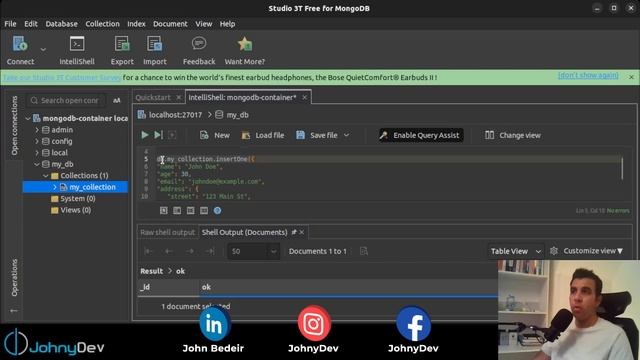This screenshot has width=640, height=360.
Task: Close the Quickstart tab
Action: pyautogui.click(x=178, y=98)
